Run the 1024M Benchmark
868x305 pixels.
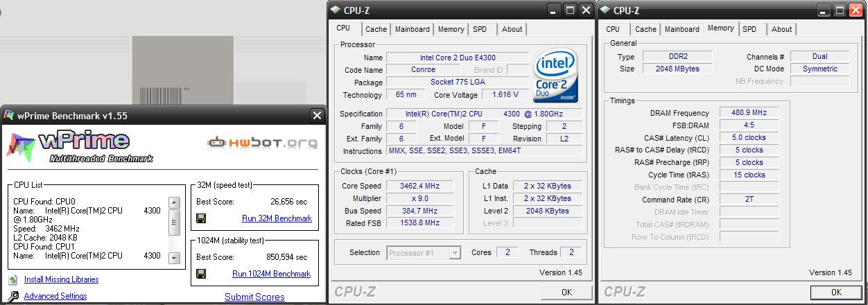click(x=271, y=274)
